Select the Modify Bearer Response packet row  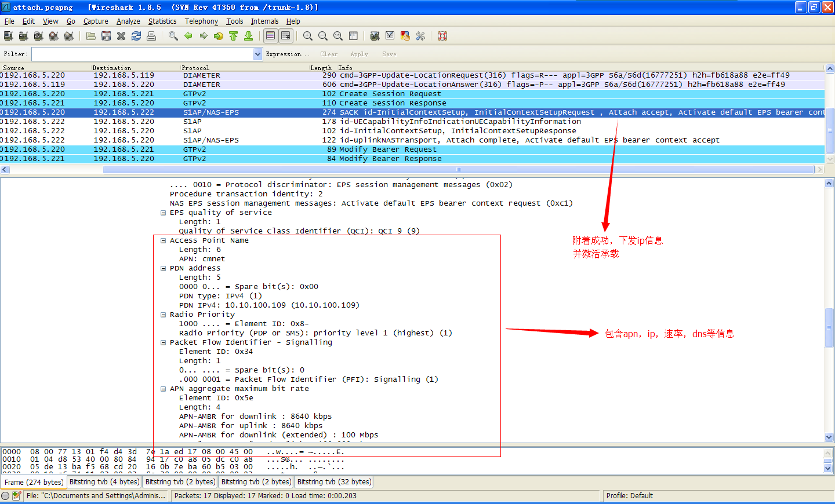(412, 159)
